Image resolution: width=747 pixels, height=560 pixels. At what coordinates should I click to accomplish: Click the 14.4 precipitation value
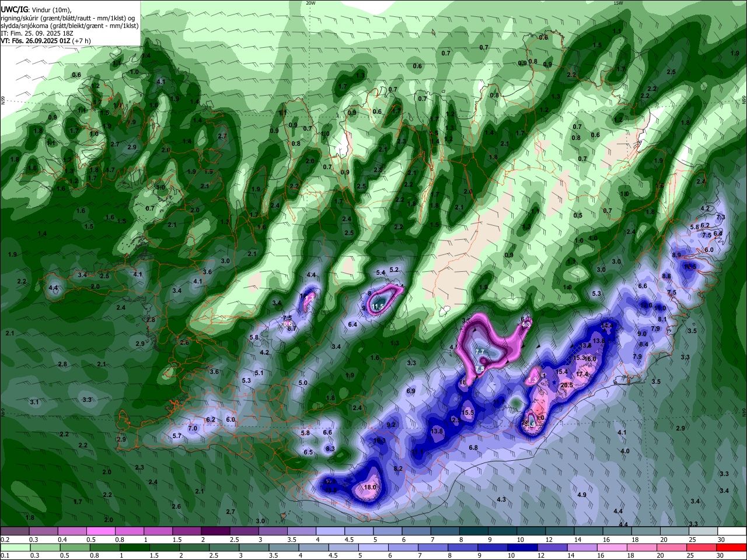tap(607, 325)
